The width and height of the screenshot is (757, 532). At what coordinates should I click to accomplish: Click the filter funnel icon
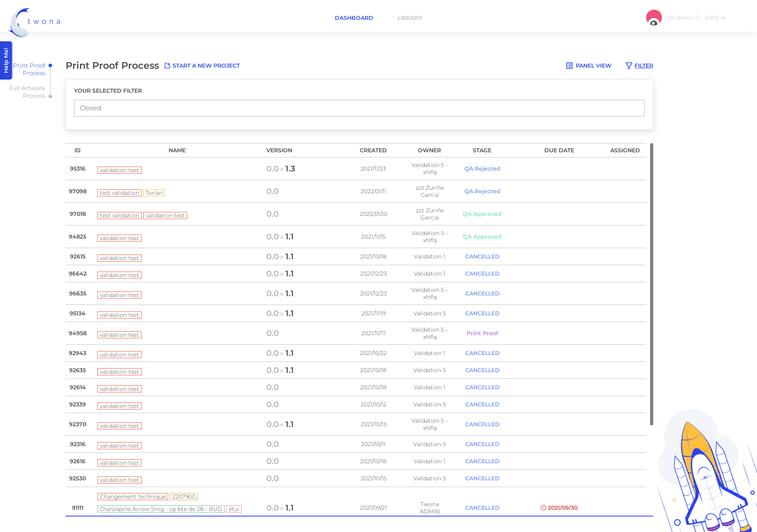(x=629, y=66)
